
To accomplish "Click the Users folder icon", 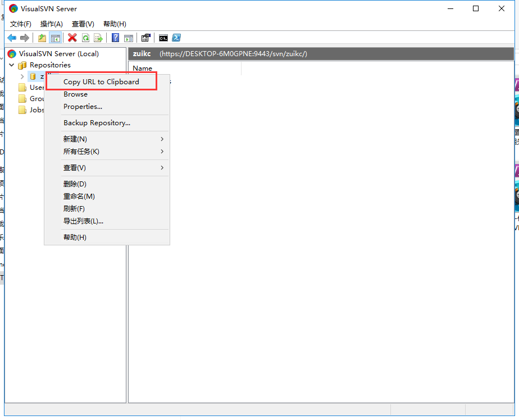I will click(x=22, y=88).
